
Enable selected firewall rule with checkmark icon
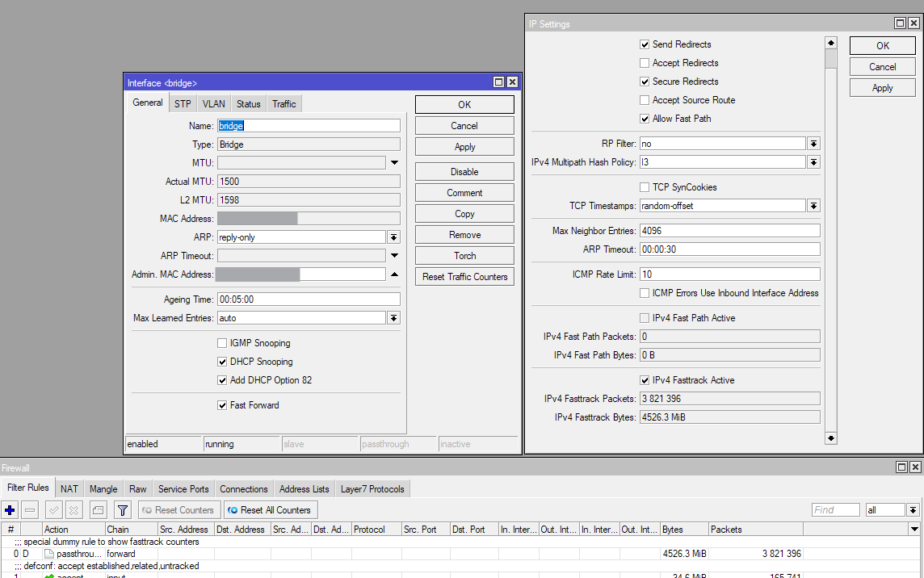pos(53,510)
